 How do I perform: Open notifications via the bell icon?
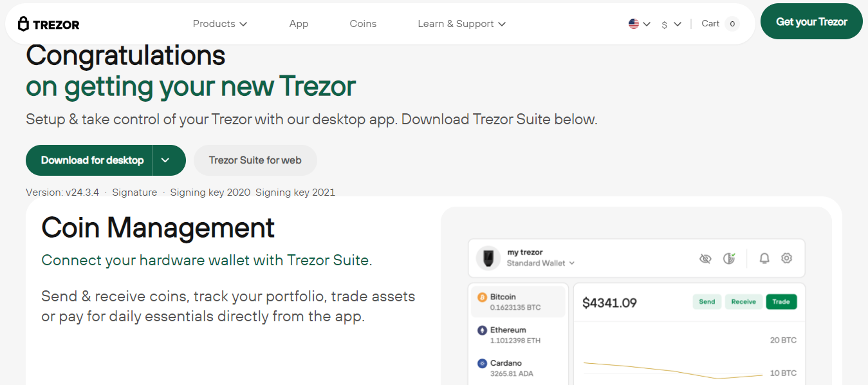tap(764, 258)
